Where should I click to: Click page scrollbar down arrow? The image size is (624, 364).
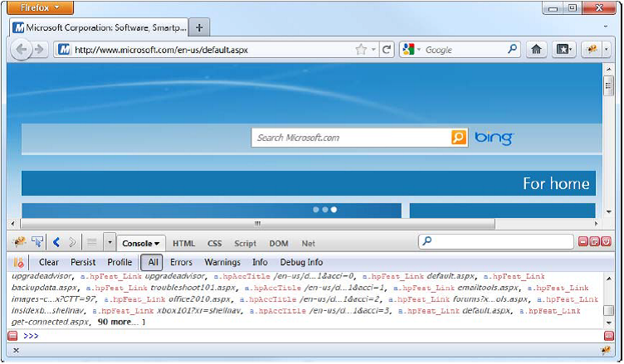(x=608, y=212)
